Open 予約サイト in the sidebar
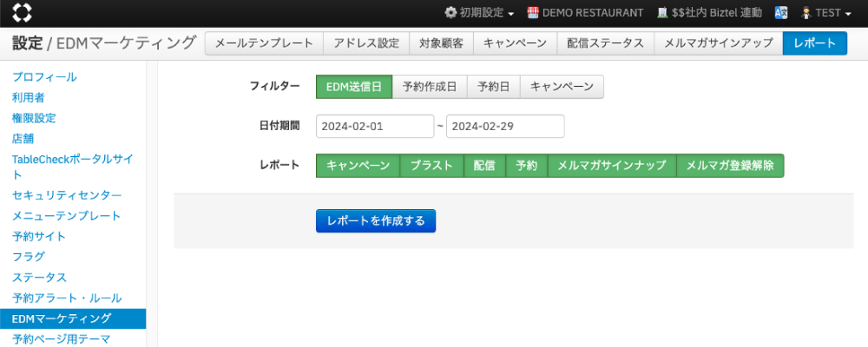Screen dimensions: 868x347 (x=39, y=236)
